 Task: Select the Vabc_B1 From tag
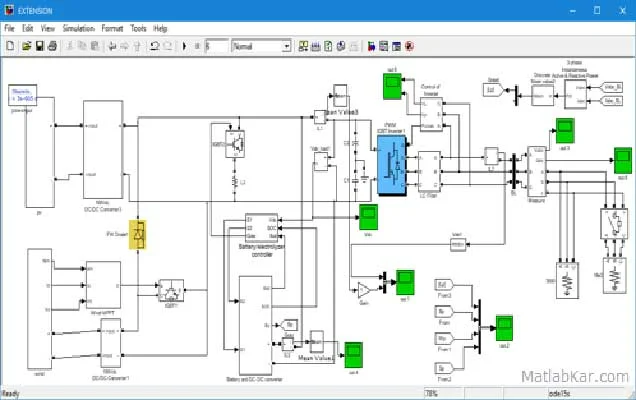611,87
